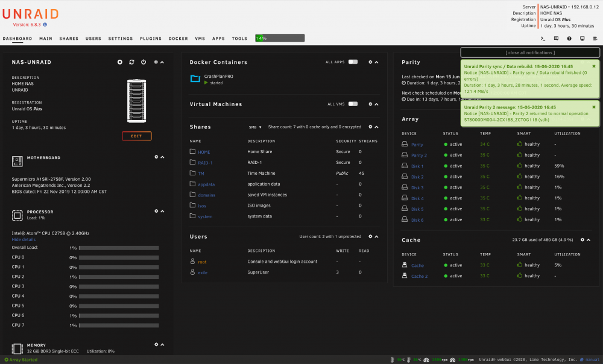Click the Docker Containers settings gear

coord(370,62)
